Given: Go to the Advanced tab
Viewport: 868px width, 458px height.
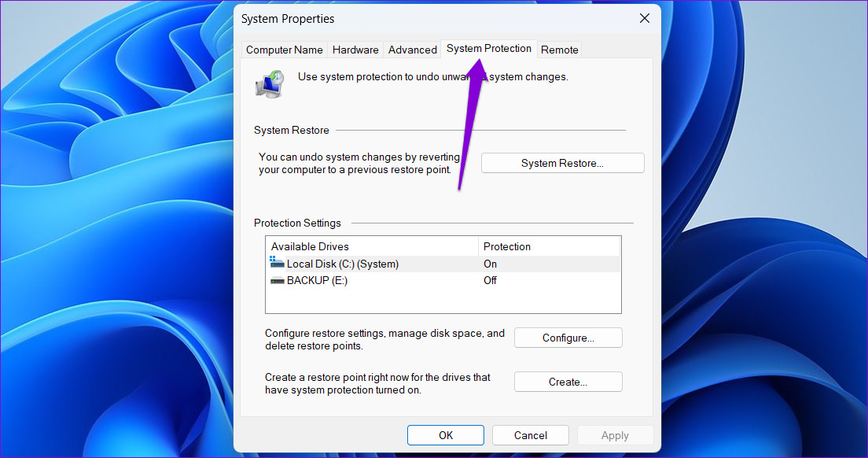Looking at the screenshot, I should coord(412,50).
